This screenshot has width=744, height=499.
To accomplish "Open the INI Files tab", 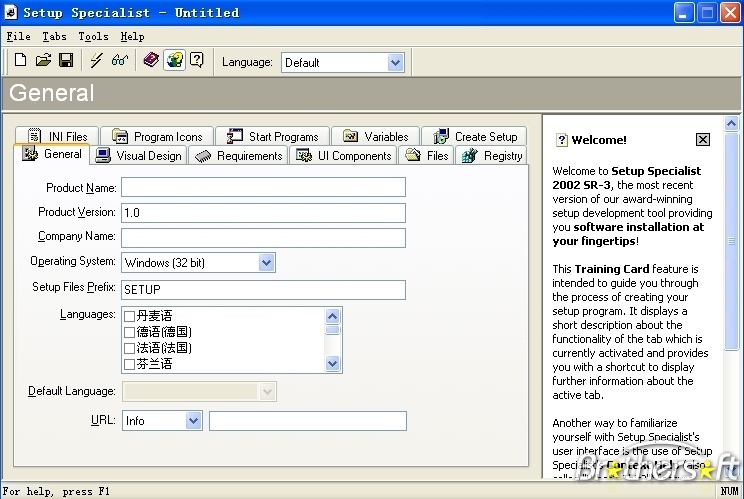I will tap(57, 136).
